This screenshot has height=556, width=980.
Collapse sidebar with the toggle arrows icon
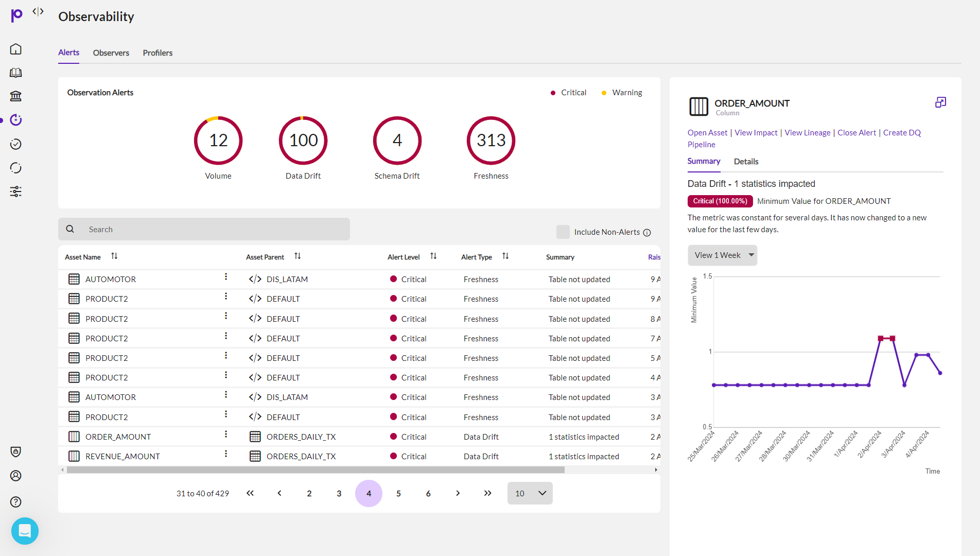pos(38,11)
